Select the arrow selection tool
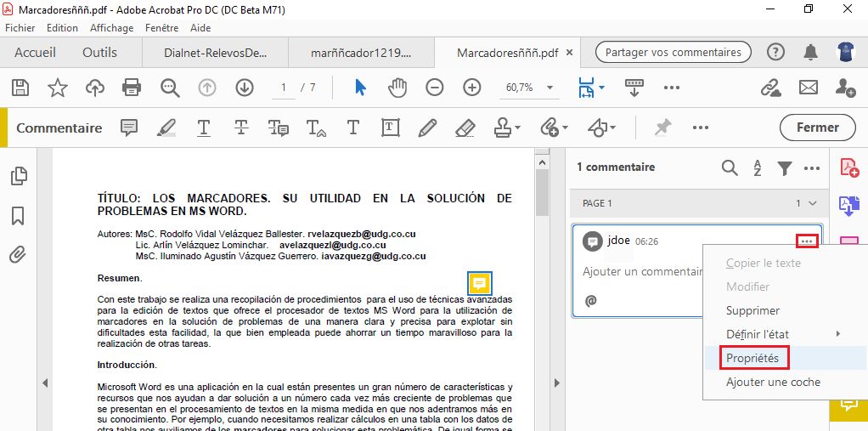The width and height of the screenshot is (868, 431). (x=360, y=88)
